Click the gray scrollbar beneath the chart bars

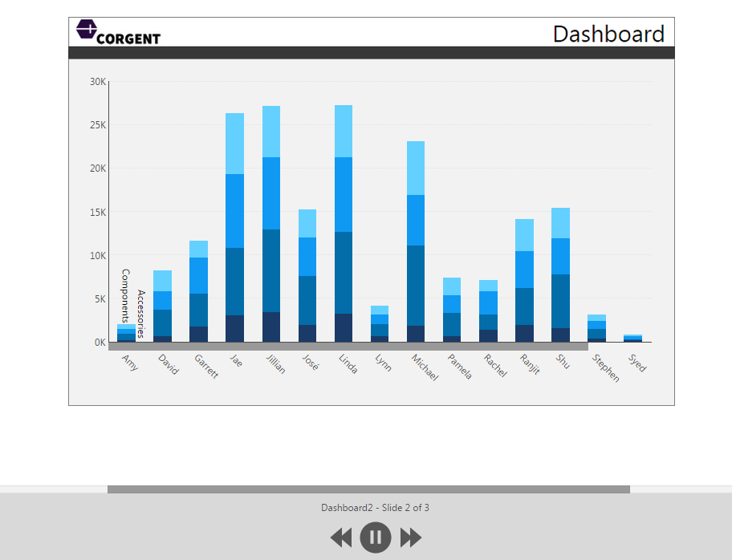[348, 347]
